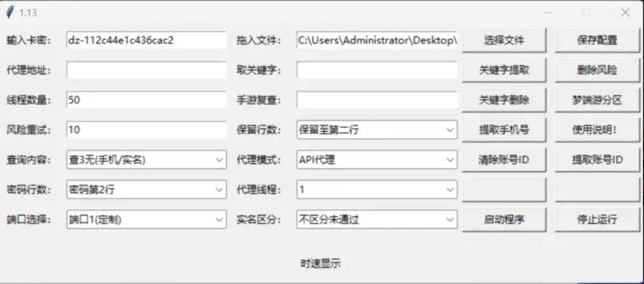Viewport: 644px width, 284px height.
Task: Maximize the 1.13 window
Action: (586, 13)
